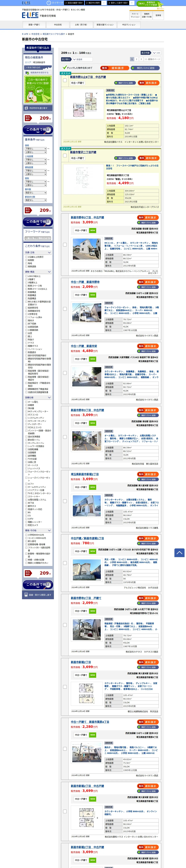Tick 2沿線以上利用可 checkbox
Screen dimensions: 186x868
(26, 257)
